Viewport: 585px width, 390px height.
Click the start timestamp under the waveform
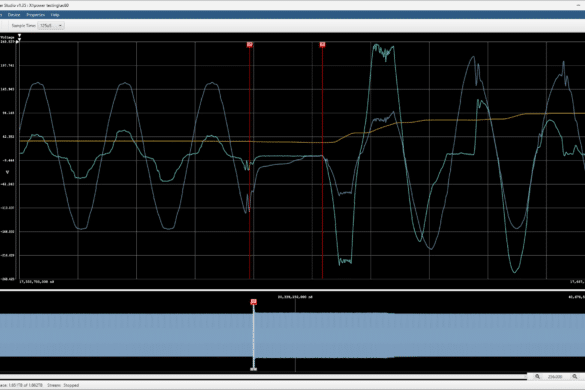37,282
